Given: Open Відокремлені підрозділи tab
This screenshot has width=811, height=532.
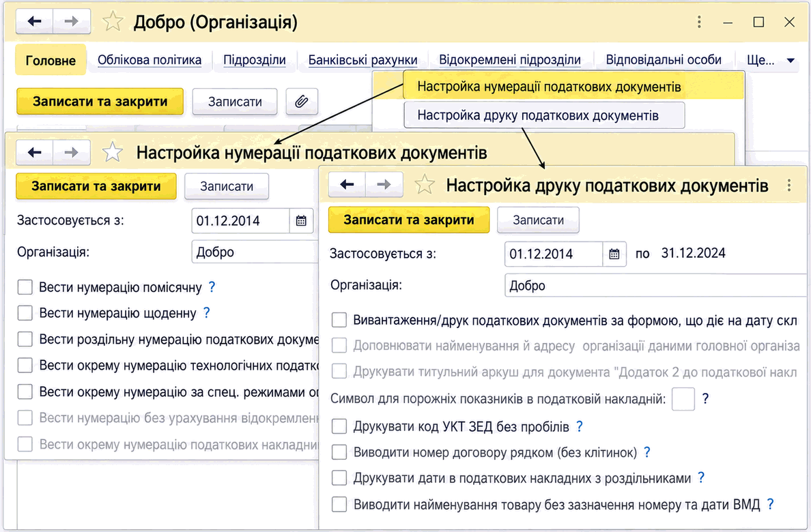Looking at the screenshot, I should click(510, 60).
